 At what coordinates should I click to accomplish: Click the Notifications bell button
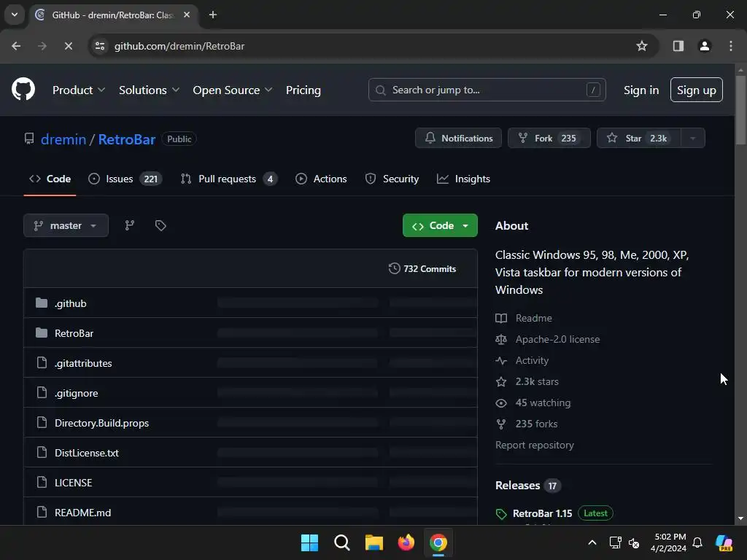pos(458,138)
